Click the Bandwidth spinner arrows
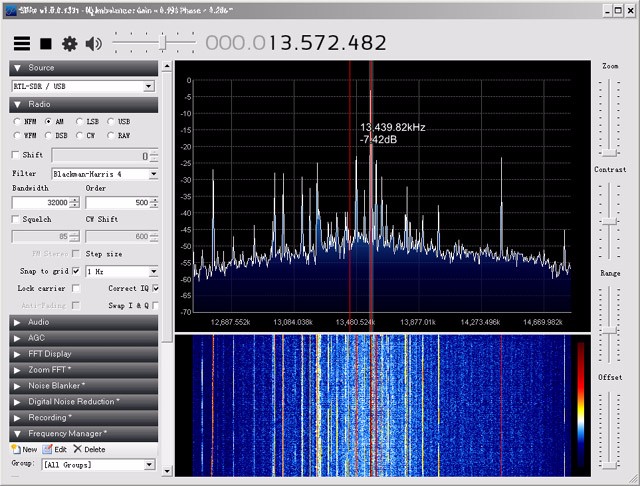 (x=74, y=203)
